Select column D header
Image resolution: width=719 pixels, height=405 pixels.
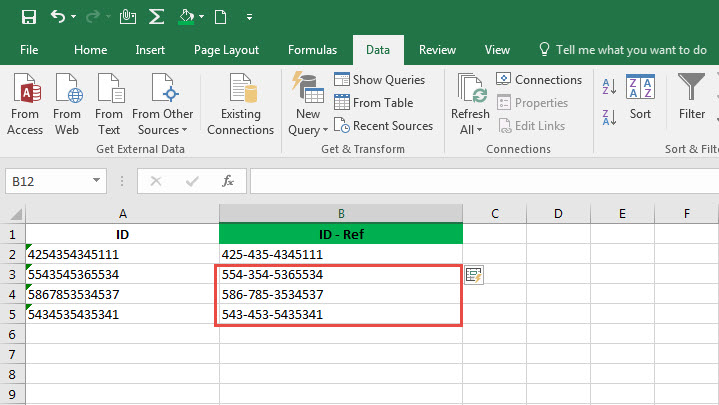(x=558, y=214)
